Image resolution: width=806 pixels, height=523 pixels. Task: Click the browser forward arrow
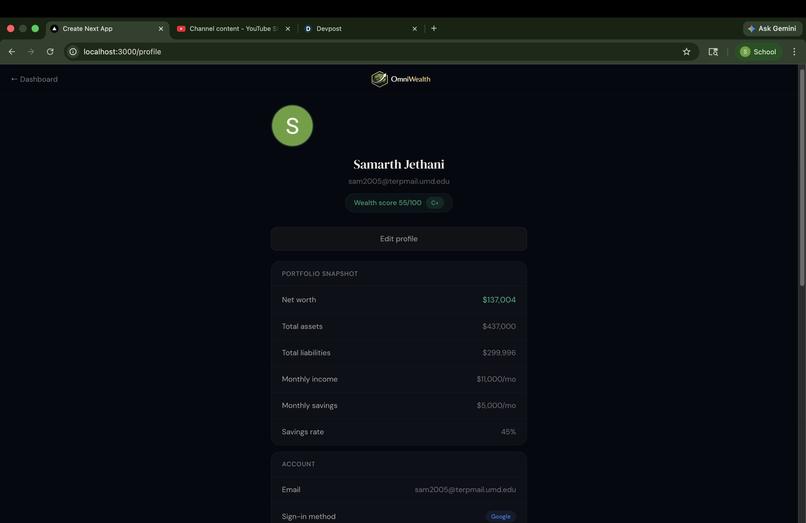(x=31, y=51)
